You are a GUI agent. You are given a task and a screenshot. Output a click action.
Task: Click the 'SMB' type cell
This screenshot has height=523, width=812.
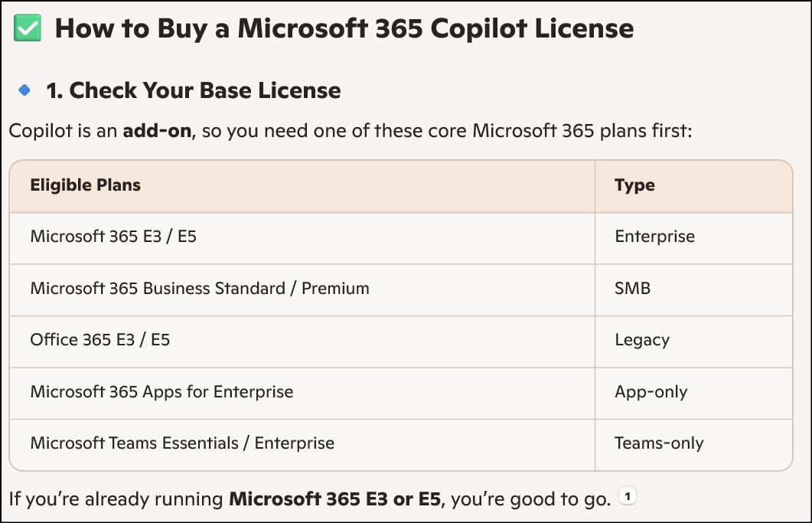point(632,289)
